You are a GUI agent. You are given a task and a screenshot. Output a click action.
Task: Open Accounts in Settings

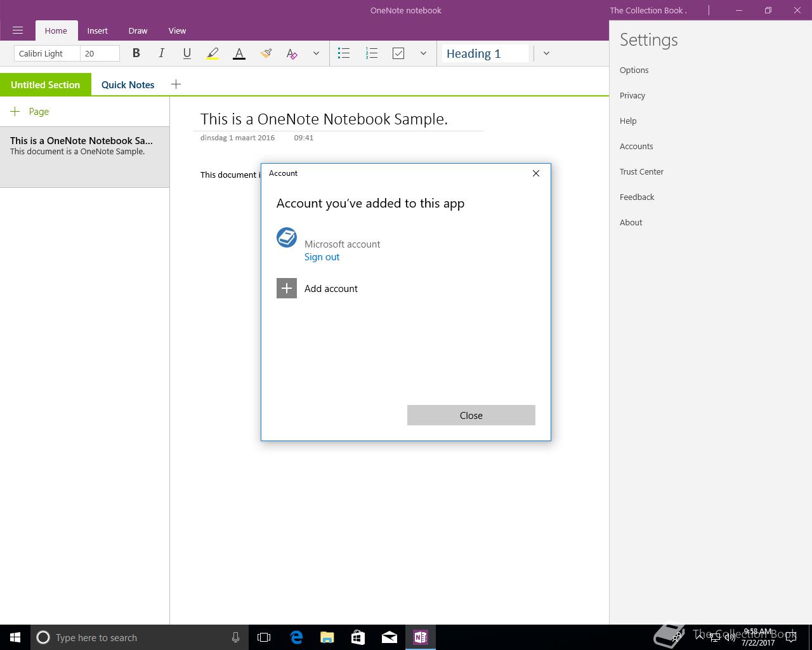coord(636,146)
